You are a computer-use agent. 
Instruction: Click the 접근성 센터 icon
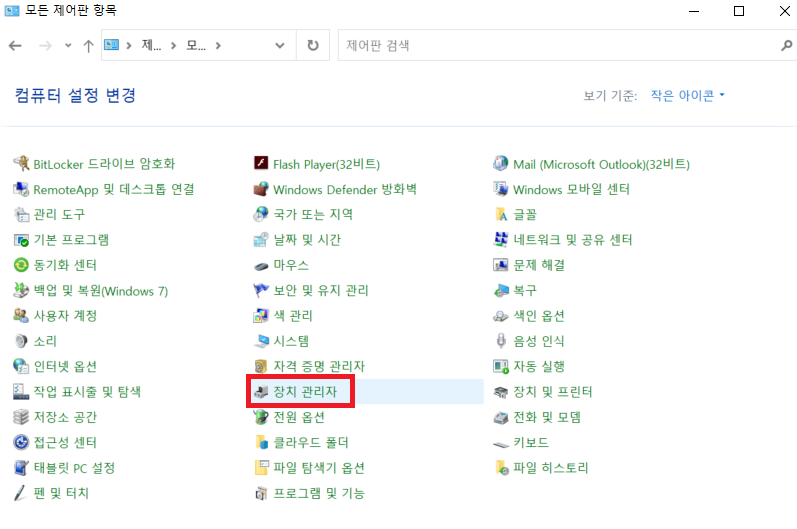point(21,443)
